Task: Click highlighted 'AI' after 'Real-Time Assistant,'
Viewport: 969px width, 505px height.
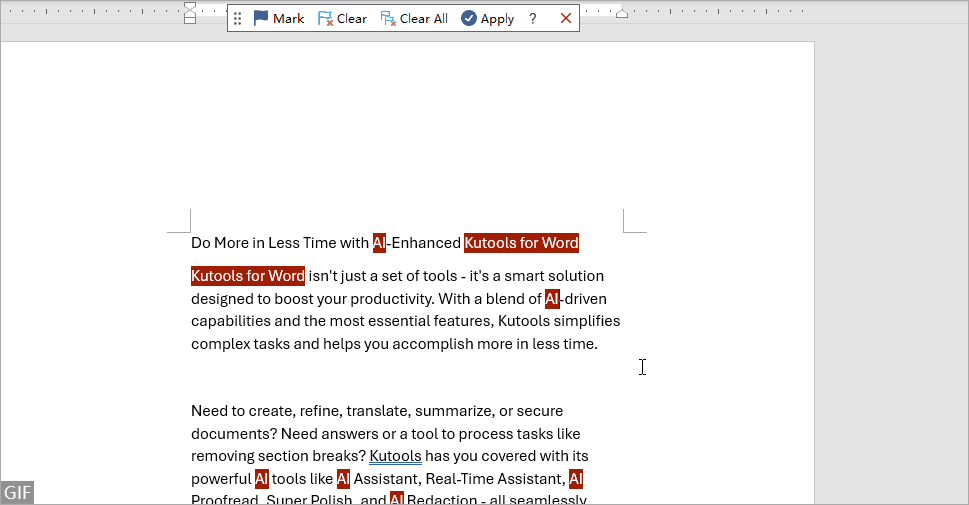Action: click(x=575, y=479)
